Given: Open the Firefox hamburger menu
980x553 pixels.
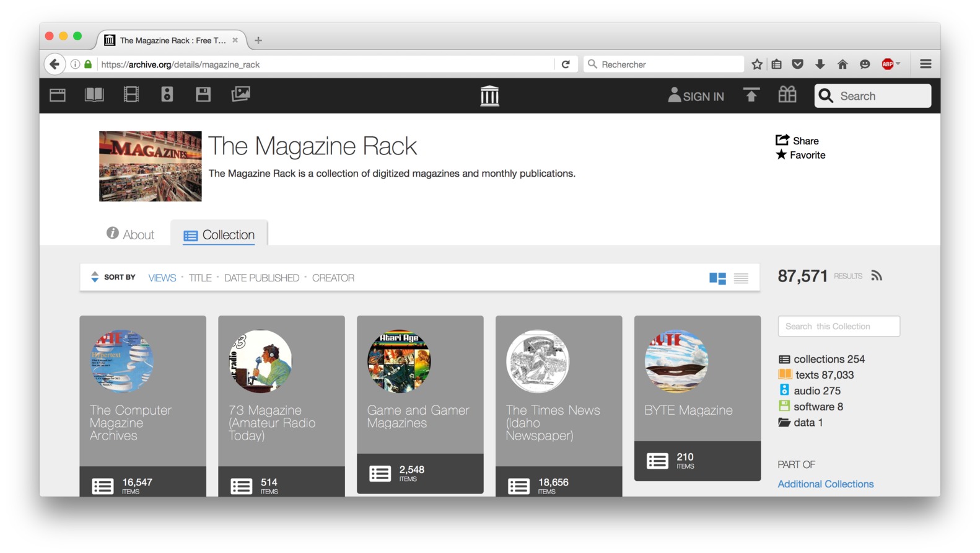Looking at the screenshot, I should pos(925,64).
